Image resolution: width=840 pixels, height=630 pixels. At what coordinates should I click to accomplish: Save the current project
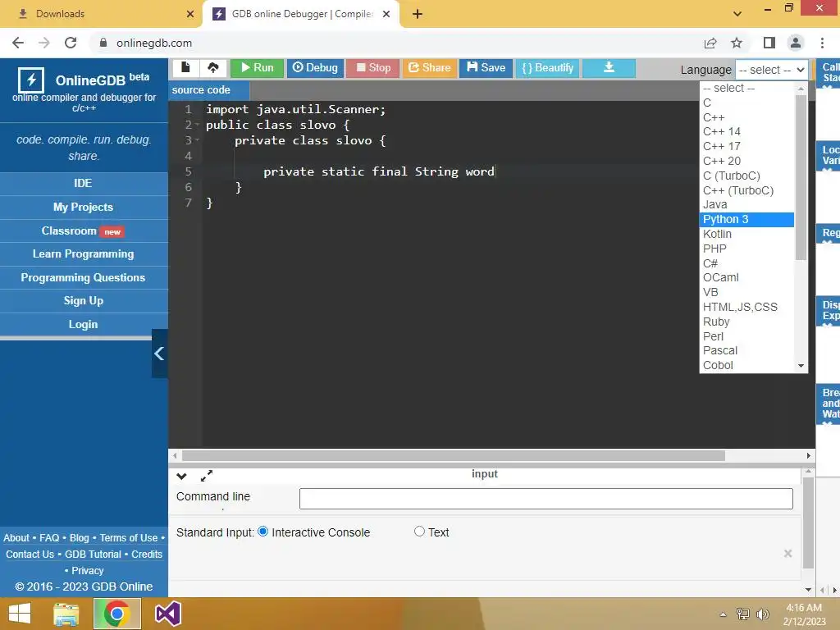486,68
